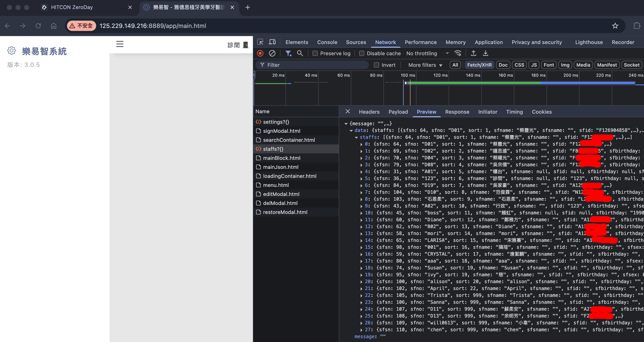Reload the page

coord(38,26)
